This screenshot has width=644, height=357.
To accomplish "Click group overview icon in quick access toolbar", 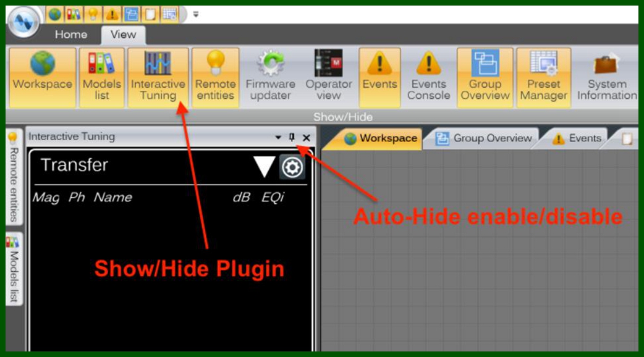I will [131, 14].
